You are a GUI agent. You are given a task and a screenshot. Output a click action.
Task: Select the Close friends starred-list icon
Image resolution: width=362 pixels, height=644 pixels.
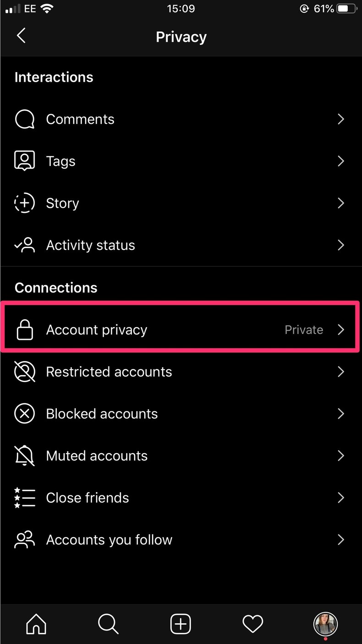(25, 497)
